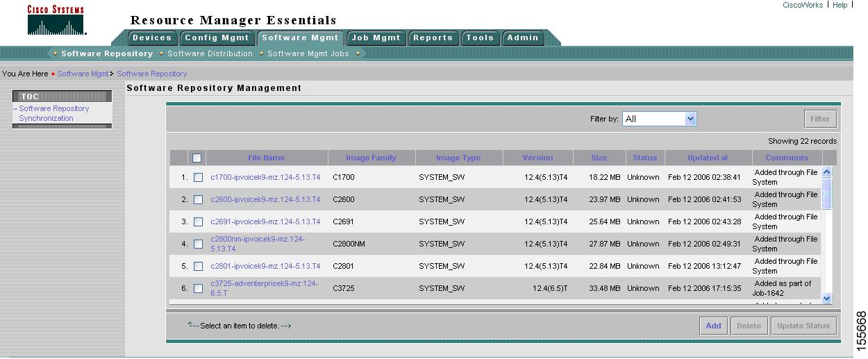The image size is (868, 359).
Task: Open file c2800nm-ipvoicek9-mz.124-5.13.T4
Action: point(258,244)
